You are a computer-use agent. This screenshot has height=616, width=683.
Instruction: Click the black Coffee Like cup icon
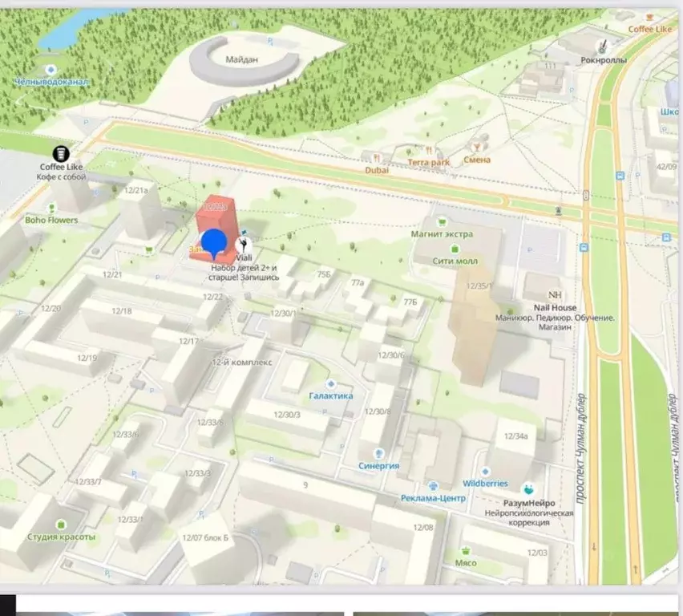point(61,153)
